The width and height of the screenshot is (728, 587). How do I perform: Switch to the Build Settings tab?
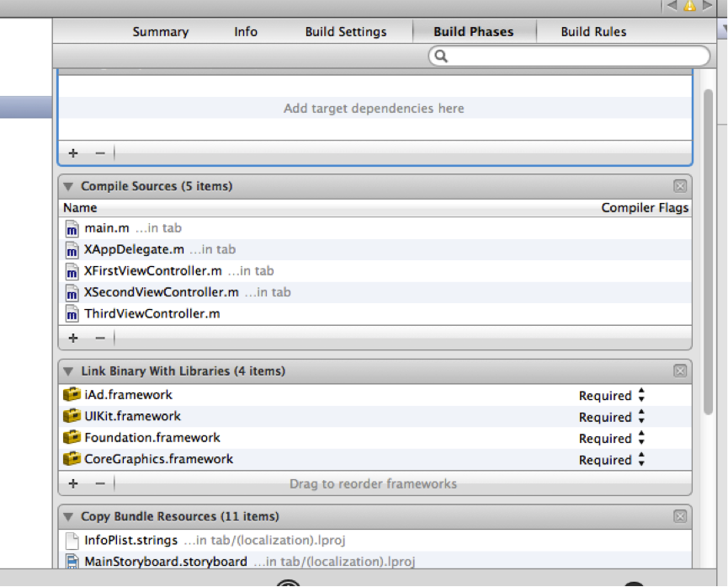346,32
